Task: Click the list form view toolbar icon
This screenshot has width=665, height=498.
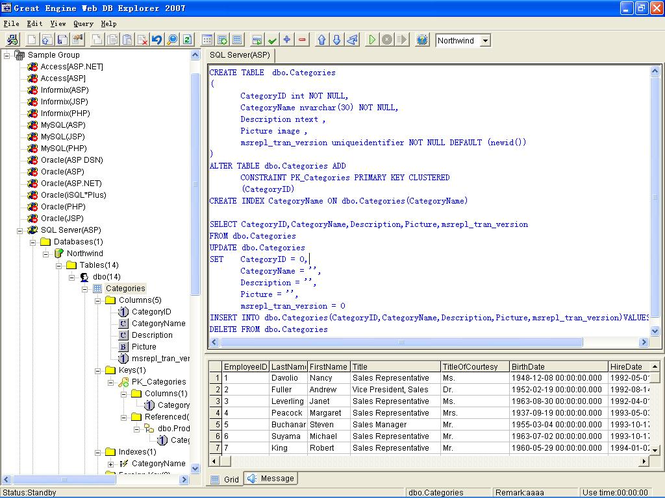Action: (238, 40)
